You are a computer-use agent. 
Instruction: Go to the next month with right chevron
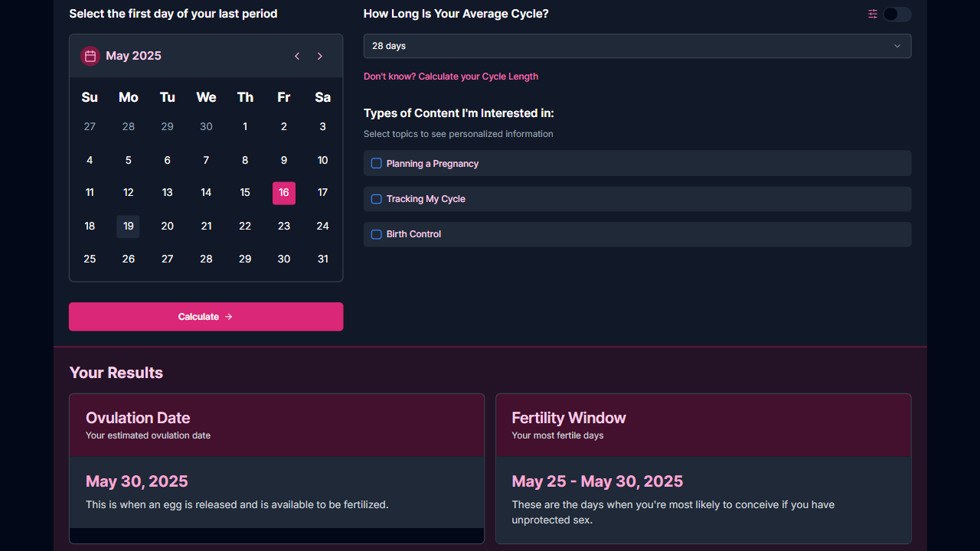pos(320,56)
